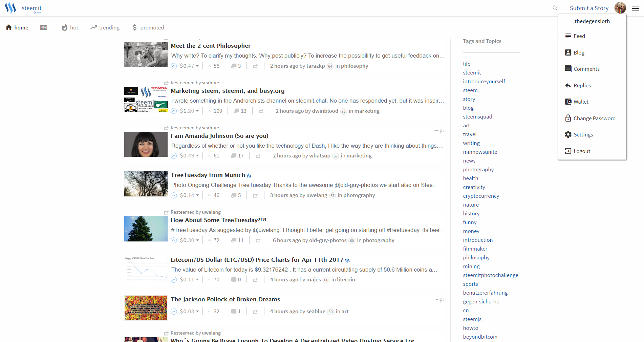Screen dimensions: 644x342
Task: Resteem the Litecoin/US Dollar post
Action: click(x=255, y=280)
